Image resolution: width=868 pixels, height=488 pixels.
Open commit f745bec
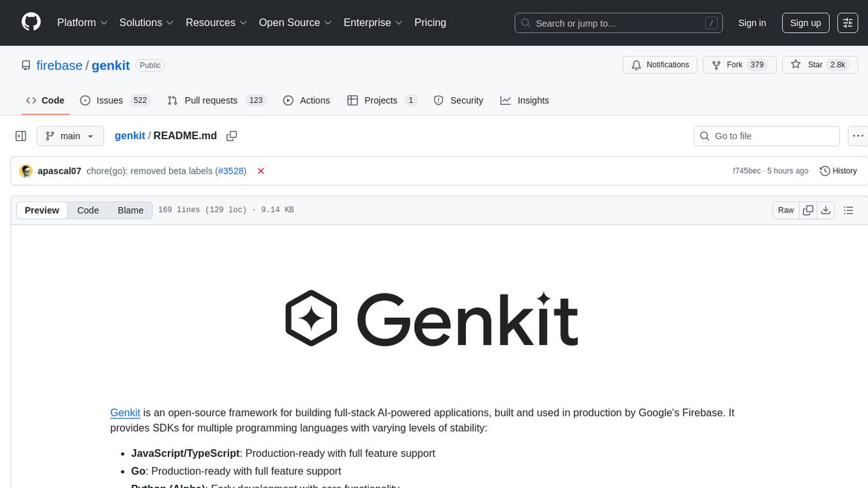[747, 171]
